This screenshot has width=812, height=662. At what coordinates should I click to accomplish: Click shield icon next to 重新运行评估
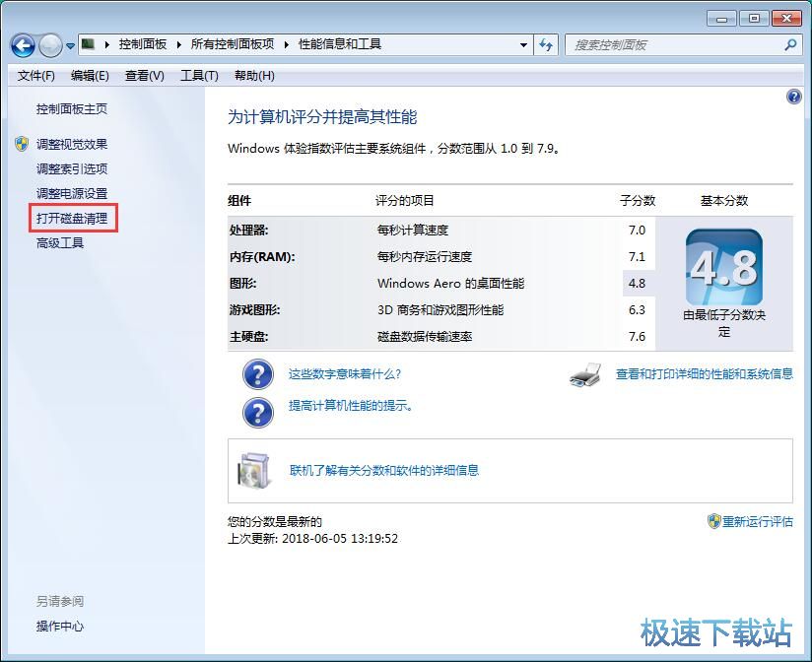pyautogui.click(x=714, y=521)
